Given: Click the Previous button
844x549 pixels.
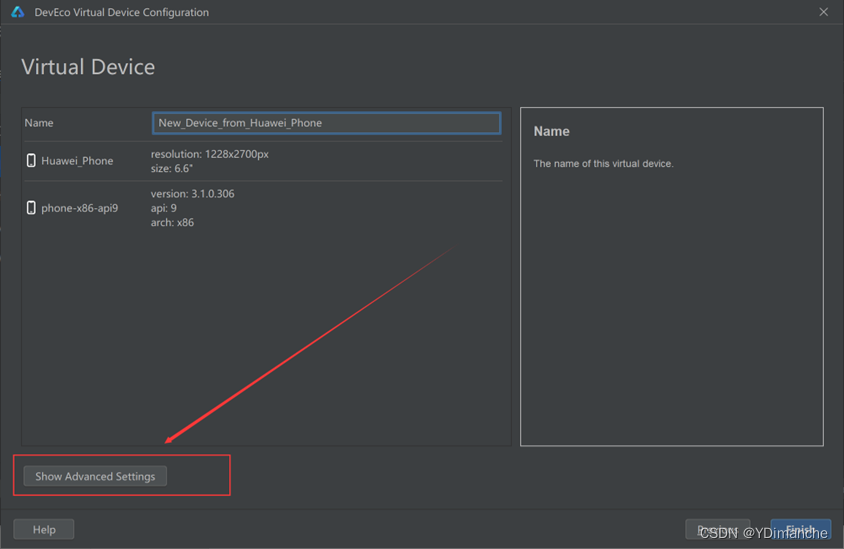Looking at the screenshot, I should tap(718, 530).
